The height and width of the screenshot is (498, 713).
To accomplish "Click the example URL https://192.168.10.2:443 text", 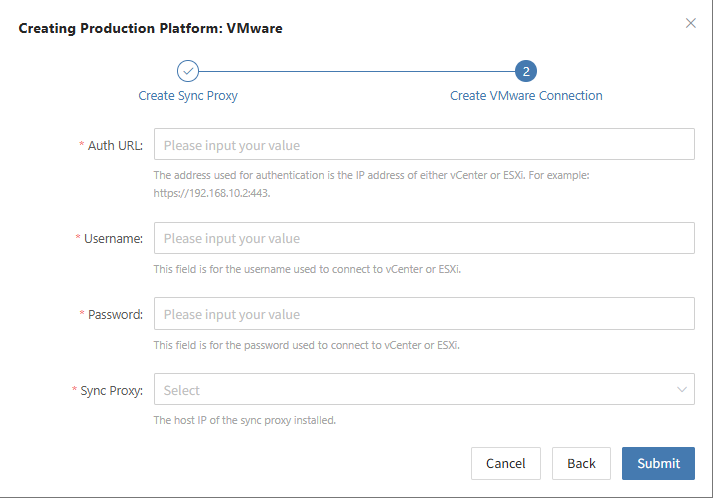I will pyautogui.click(x=211, y=193).
